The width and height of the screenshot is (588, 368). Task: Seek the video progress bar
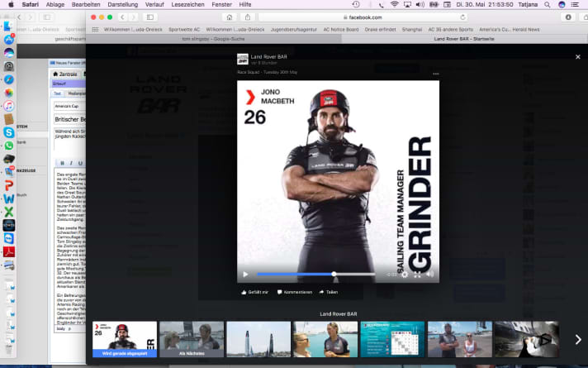click(x=315, y=274)
